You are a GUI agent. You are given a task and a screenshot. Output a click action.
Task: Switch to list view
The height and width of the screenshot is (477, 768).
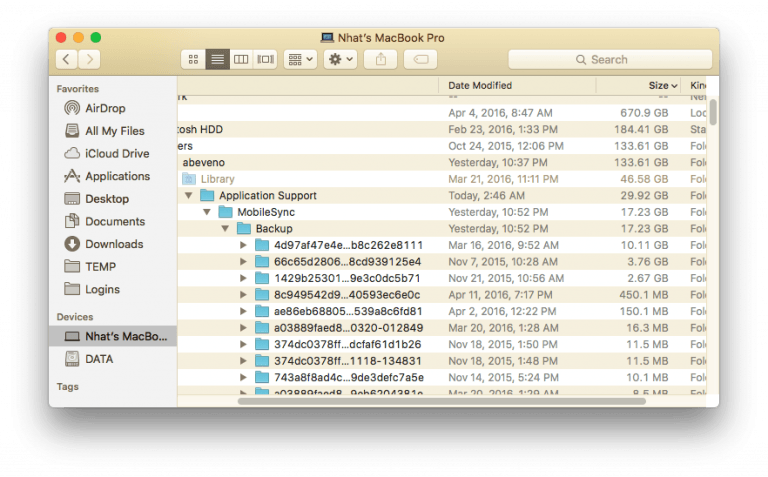click(x=217, y=59)
